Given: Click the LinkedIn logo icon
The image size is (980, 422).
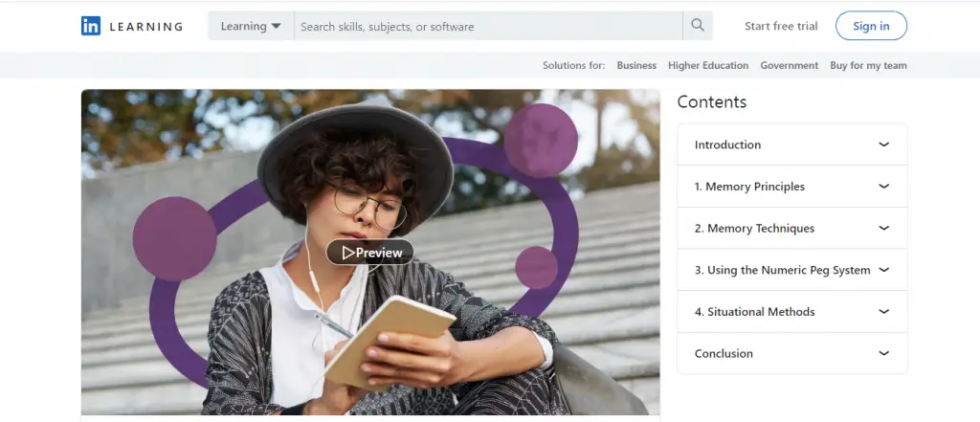Looking at the screenshot, I should [91, 26].
